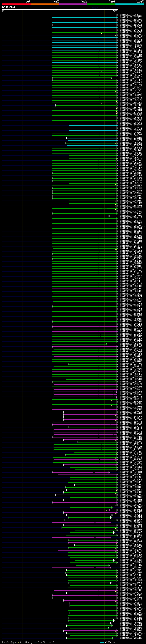Click the UniRef100_B6TRN5 label

tap(131, 55)
